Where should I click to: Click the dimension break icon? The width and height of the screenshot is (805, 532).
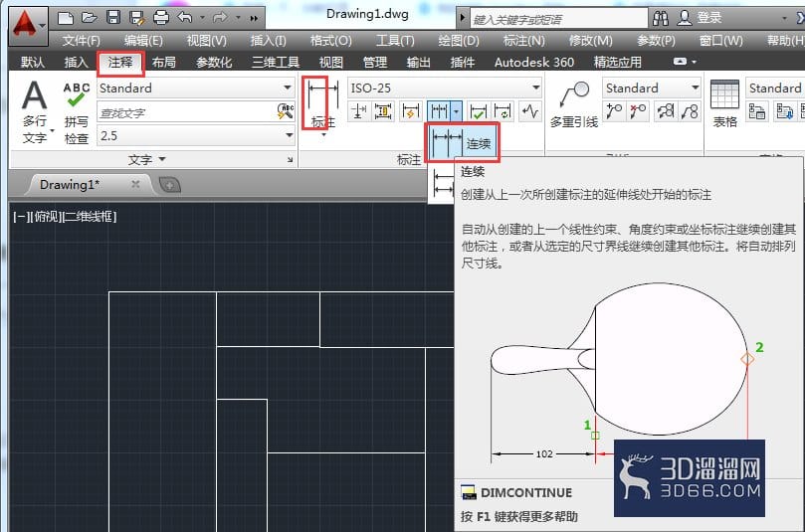(x=358, y=110)
